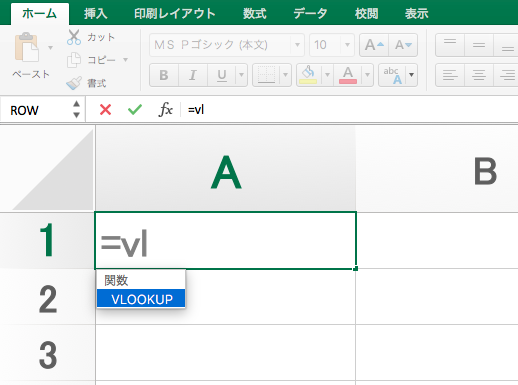Align text left
Viewport: 518px width, 385px height.
tap(450, 75)
